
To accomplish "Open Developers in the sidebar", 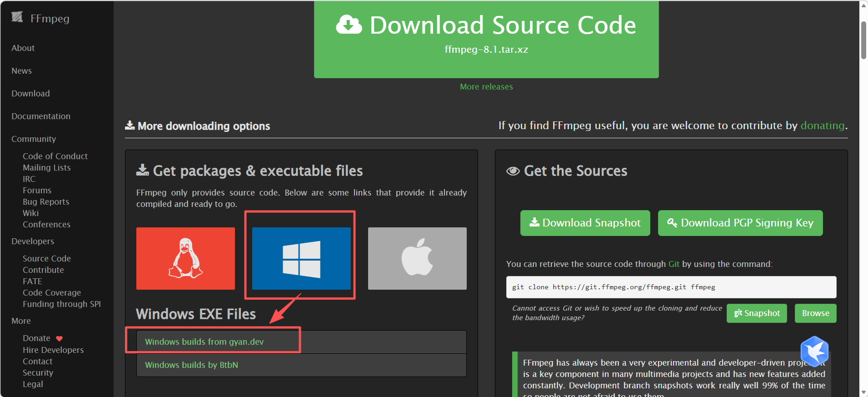I will coord(33,241).
